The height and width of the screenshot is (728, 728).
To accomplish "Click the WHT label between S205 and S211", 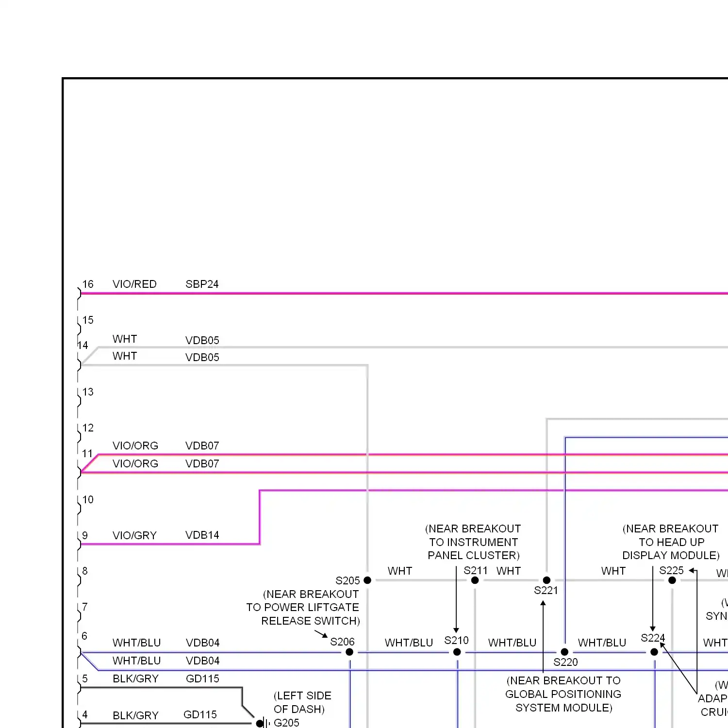I will [400, 571].
